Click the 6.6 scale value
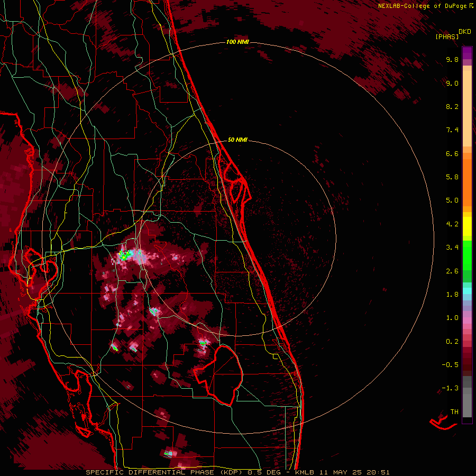The height and width of the screenshot is (476, 476). [x=452, y=153]
